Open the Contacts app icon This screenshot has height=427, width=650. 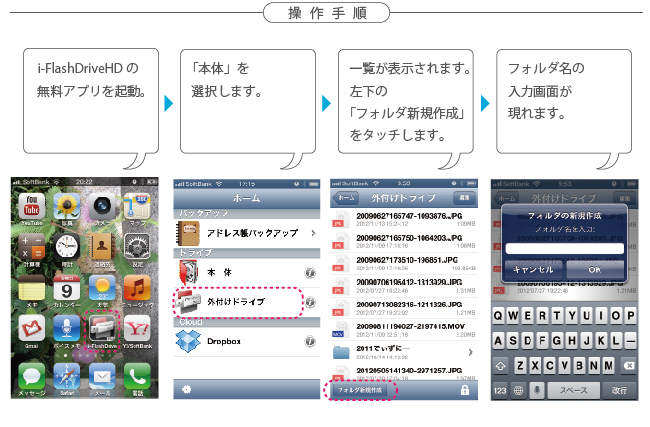pos(102,247)
